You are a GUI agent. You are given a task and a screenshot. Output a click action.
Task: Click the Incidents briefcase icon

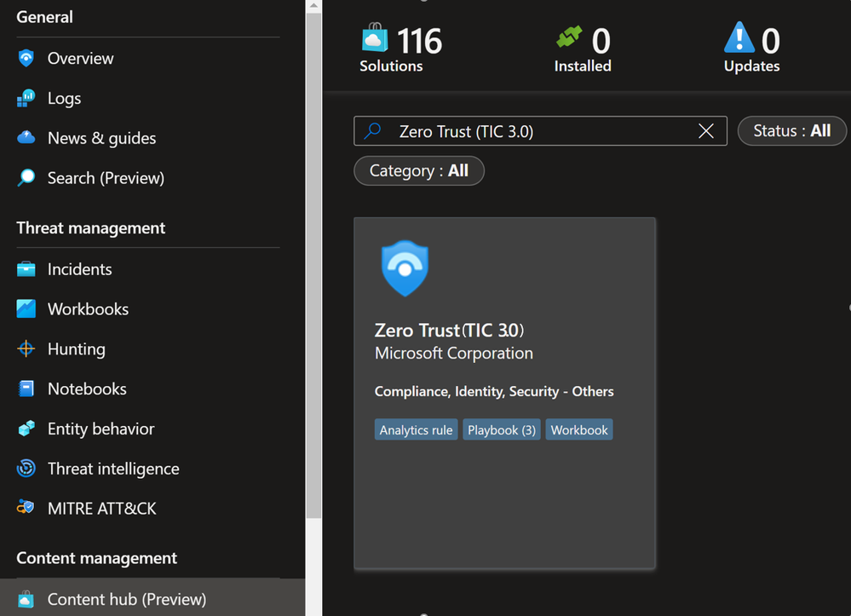coord(26,269)
